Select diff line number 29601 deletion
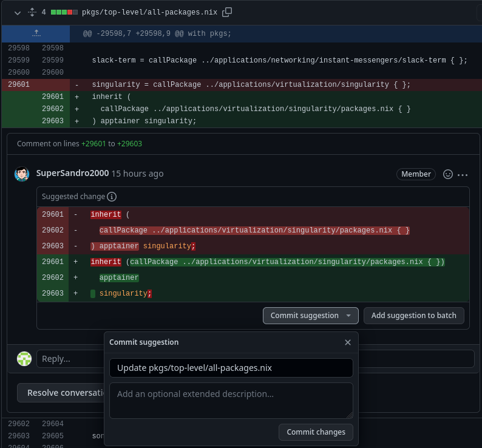Viewport: 482px width, 448px height. click(x=19, y=84)
